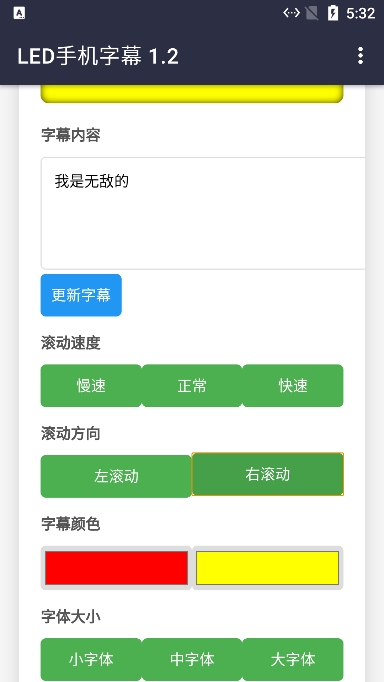
Task: Tap the no-SIM card status icon
Action: coord(311,13)
